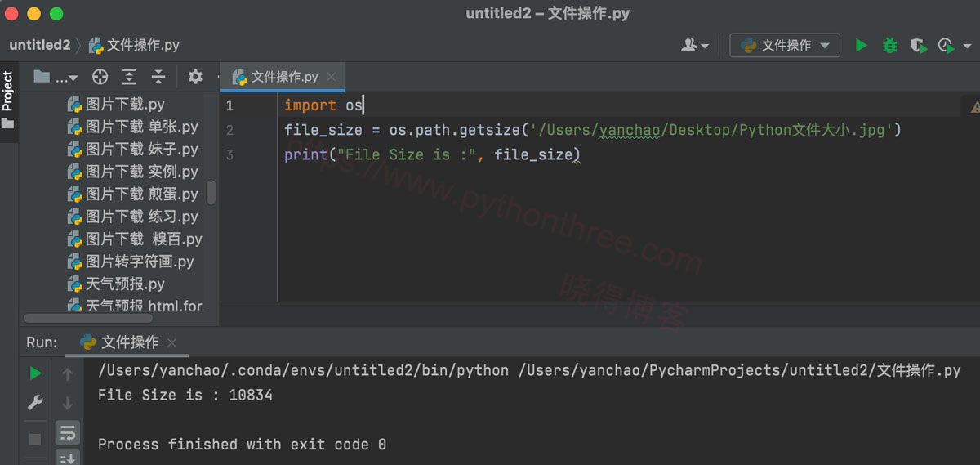980x465 pixels.
Task: Place cursor on 'import os' line
Action: tap(323, 105)
